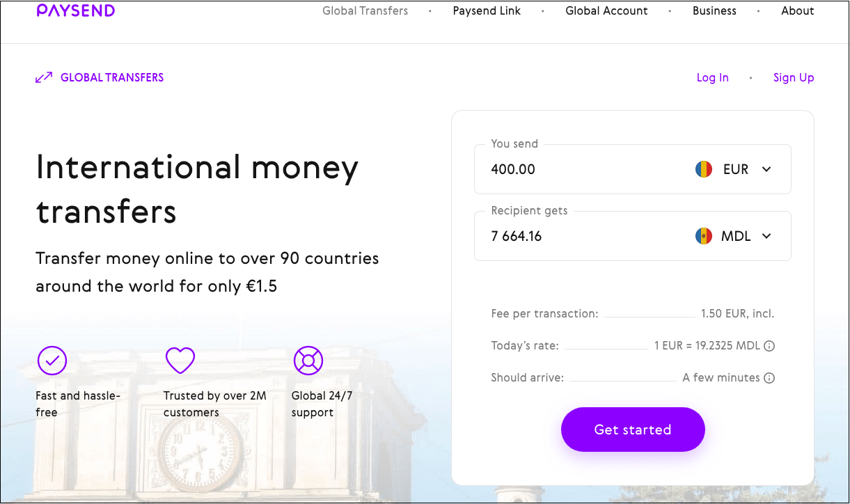Click the info icon beside Today's rate
The width and height of the screenshot is (850, 504).
pyautogui.click(x=769, y=346)
